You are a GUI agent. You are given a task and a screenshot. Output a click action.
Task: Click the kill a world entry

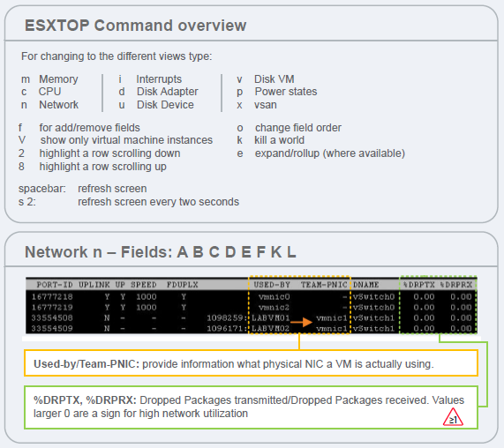pos(271,140)
